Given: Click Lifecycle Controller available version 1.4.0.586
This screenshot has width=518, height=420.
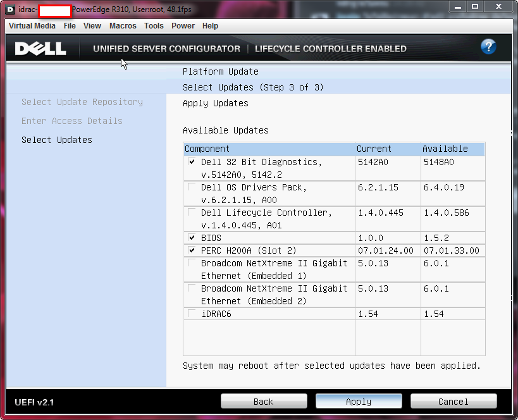Looking at the screenshot, I should (x=447, y=213).
